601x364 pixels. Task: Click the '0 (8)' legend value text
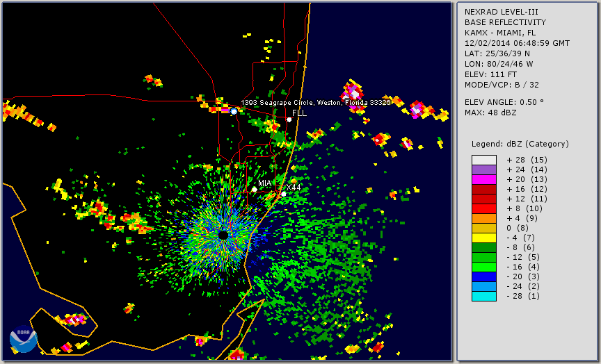pyautogui.click(x=518, y=228)
